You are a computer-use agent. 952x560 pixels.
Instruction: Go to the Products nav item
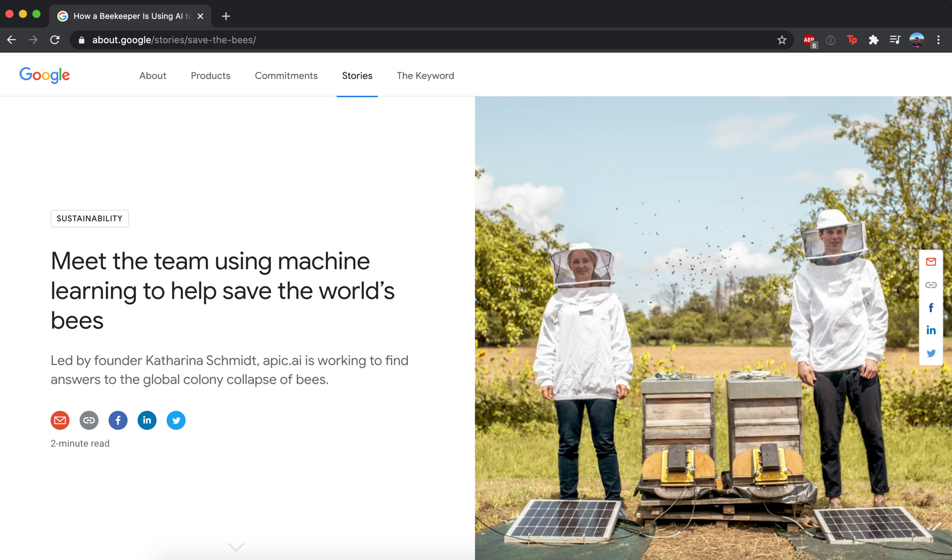[x=210, y=76]
